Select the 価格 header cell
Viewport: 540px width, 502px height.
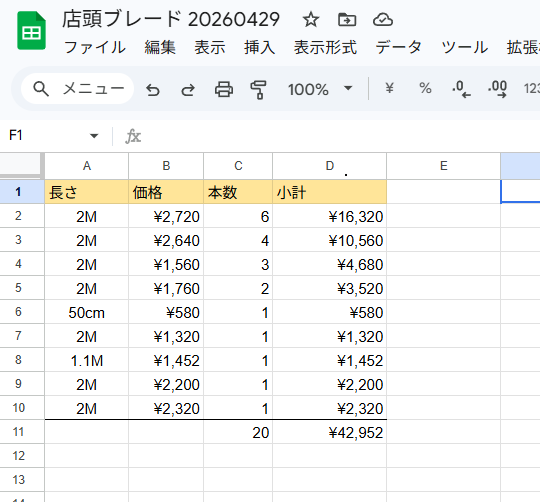point(166,192)
